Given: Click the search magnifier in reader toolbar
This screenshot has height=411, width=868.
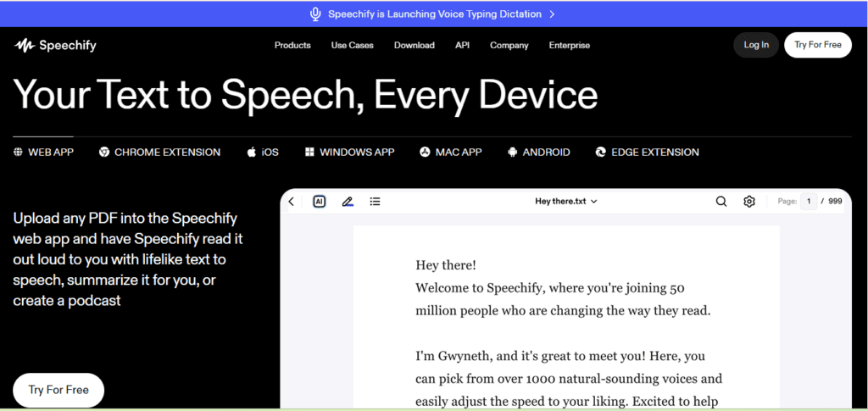Looking at the screenshot, I should click(721, 202).
